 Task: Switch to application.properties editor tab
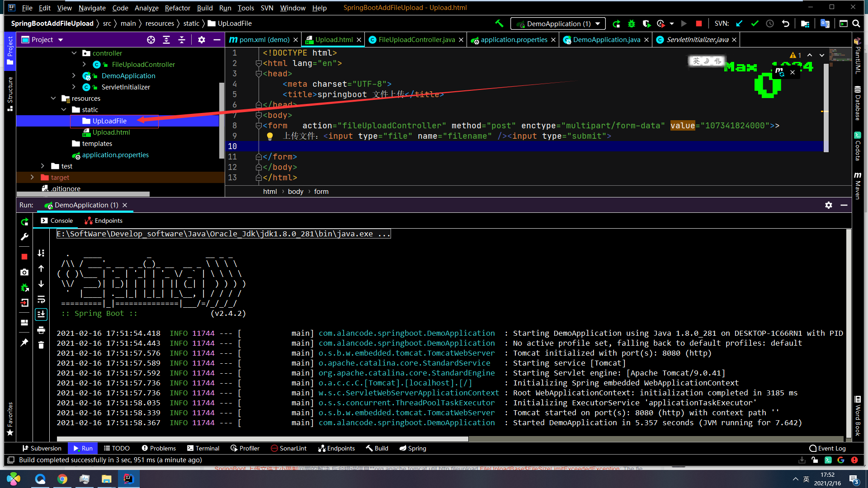coord(514,40)
